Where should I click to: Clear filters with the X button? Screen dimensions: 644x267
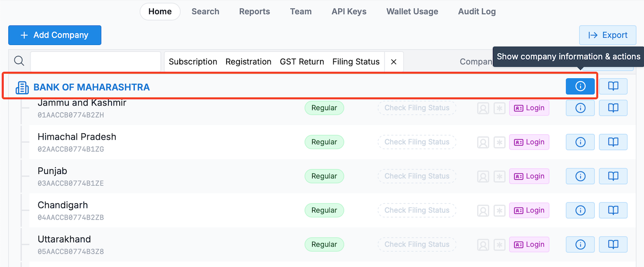394,62
